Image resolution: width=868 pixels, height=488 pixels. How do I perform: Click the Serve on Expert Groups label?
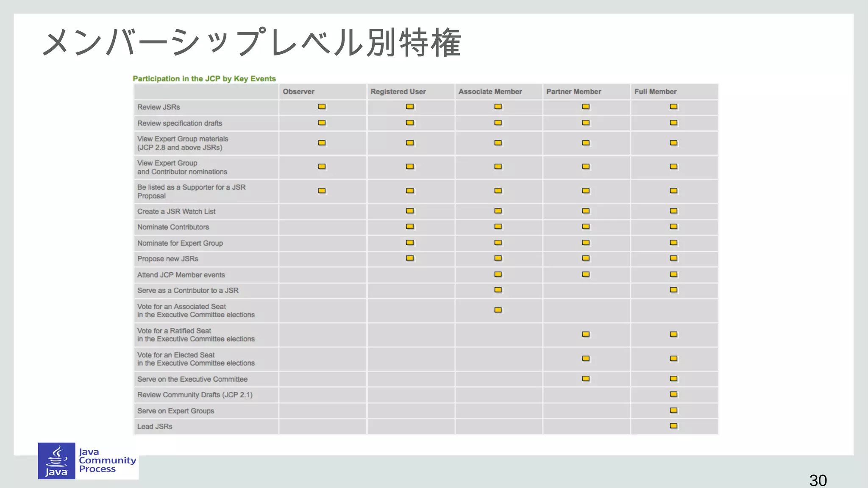pos(175,411)
